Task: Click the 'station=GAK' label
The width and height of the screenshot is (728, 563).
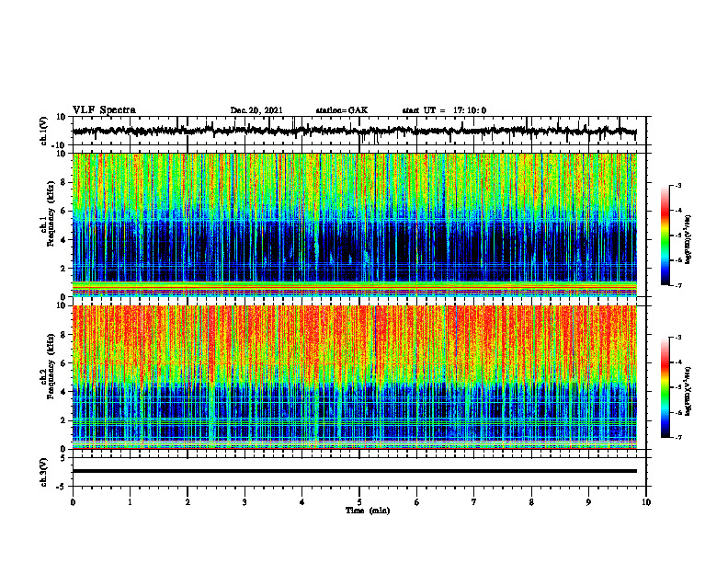Action: click(x=342, y=110)
